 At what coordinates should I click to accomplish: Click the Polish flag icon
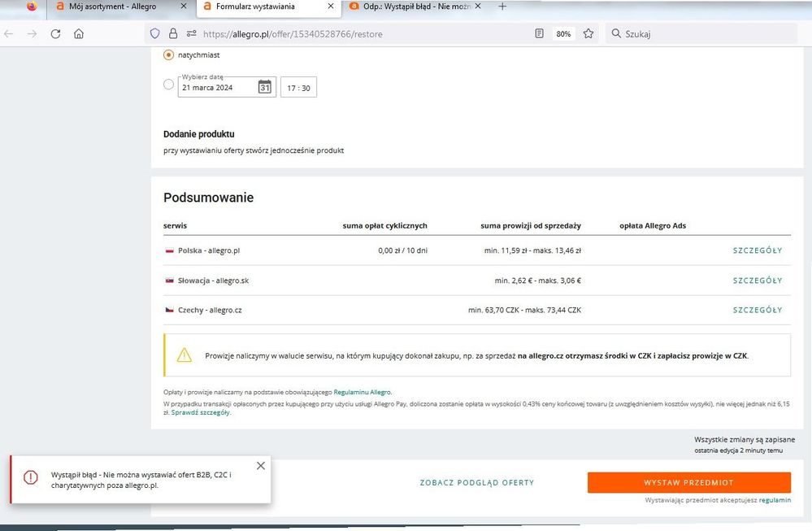point(169,250)
